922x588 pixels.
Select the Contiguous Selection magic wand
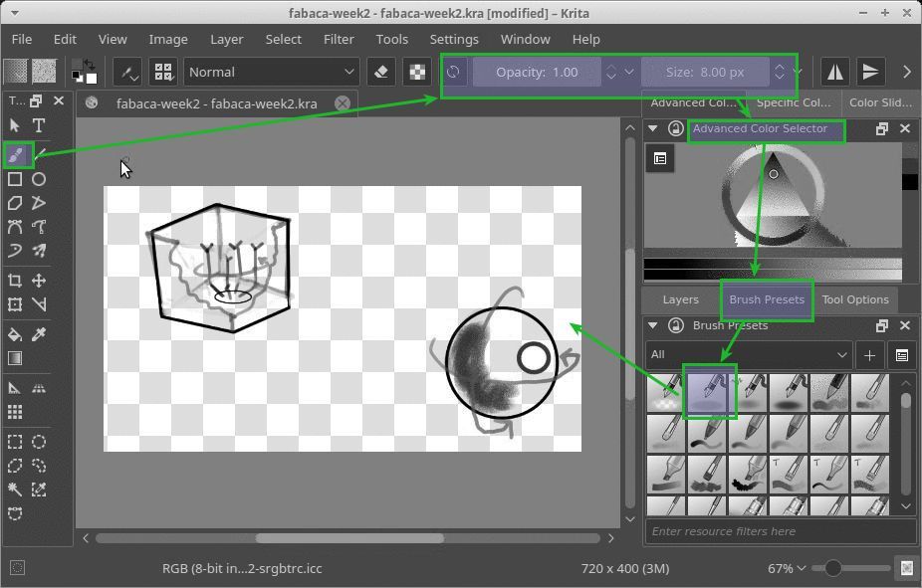click(15, 490)
